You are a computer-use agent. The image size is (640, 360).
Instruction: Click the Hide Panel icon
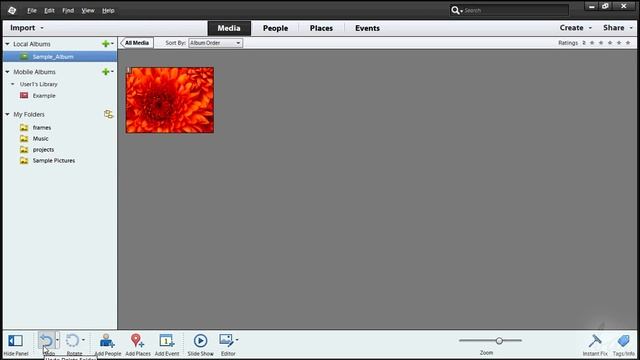(15, 341)
